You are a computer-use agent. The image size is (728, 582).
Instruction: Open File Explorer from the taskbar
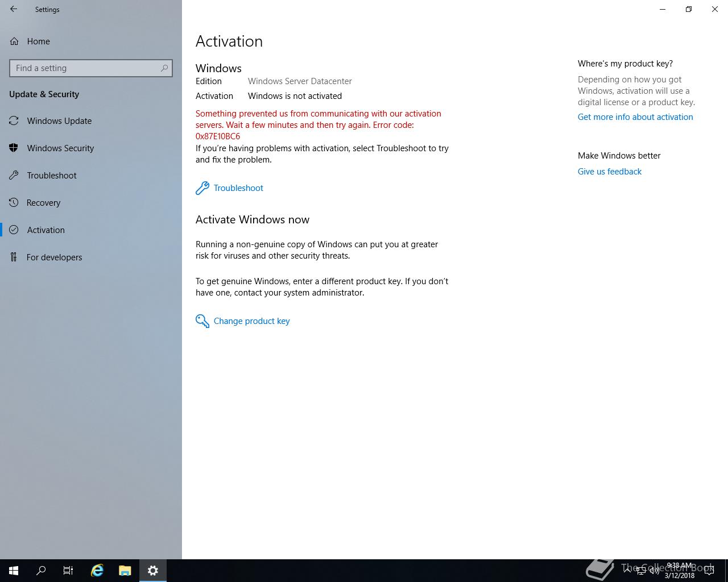[x=125, y=571]
